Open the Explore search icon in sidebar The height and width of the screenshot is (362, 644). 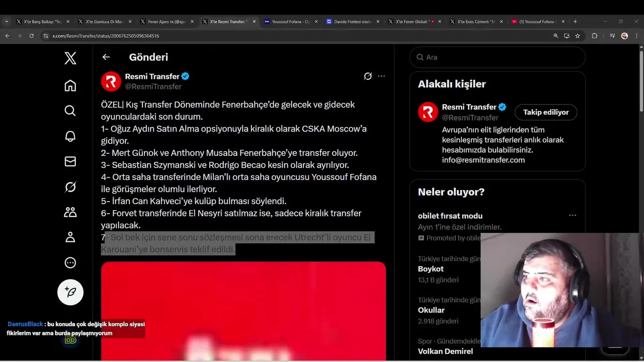pyautogui.click(x=70, y=111)
